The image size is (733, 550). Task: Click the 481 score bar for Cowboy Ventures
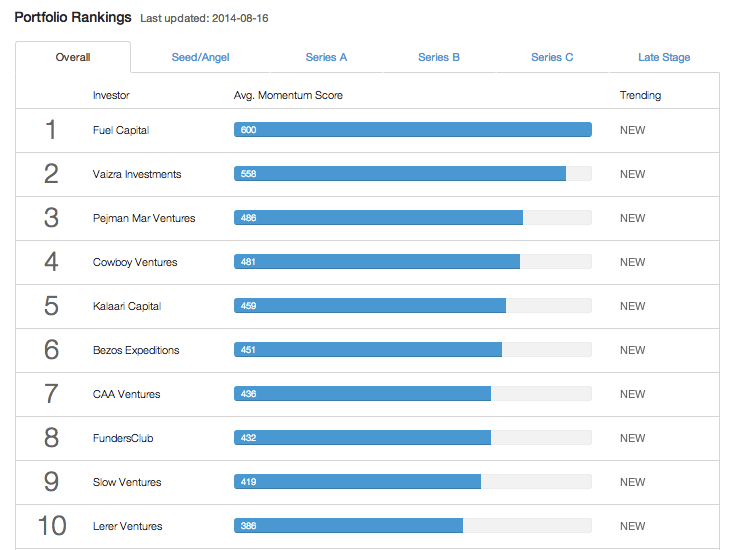click(377, 261)
